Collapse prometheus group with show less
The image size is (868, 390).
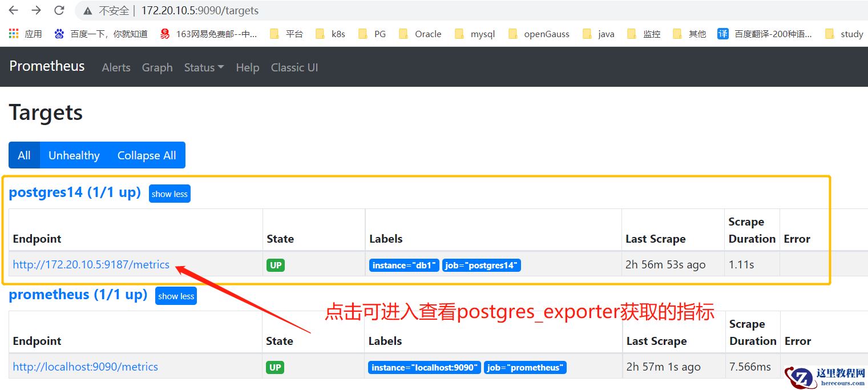pyautogui.click(x=176, y=296)
